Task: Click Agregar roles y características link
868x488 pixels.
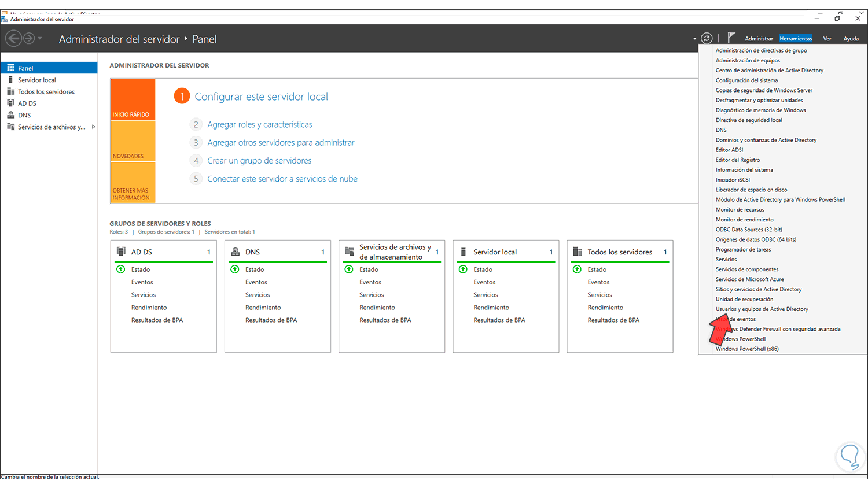Action: pyautogui.click(x=260, y=125)
